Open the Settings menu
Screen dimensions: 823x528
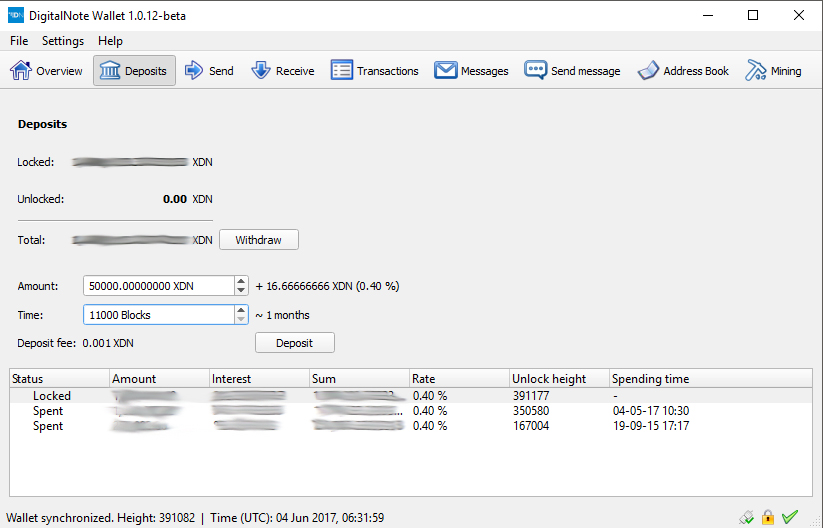pos(63,41)
